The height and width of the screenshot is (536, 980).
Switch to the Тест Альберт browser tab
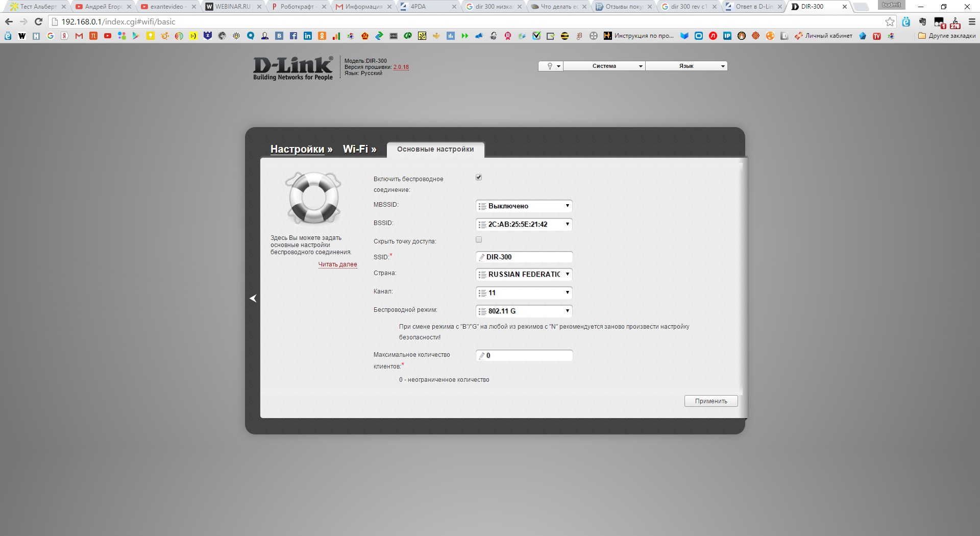37,7
